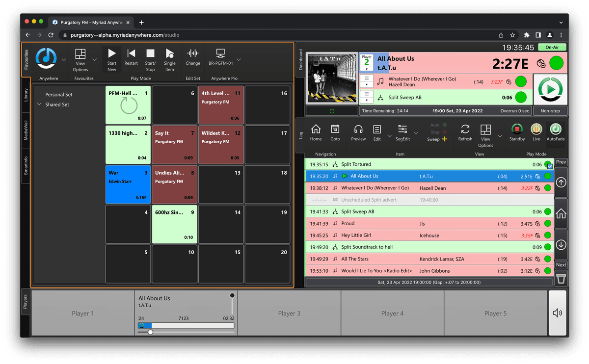The height and width of the screenshot is (364, 589).
Task: Open the BR-PGFM-01 dropdown arrow
Action: coord(239,59)
